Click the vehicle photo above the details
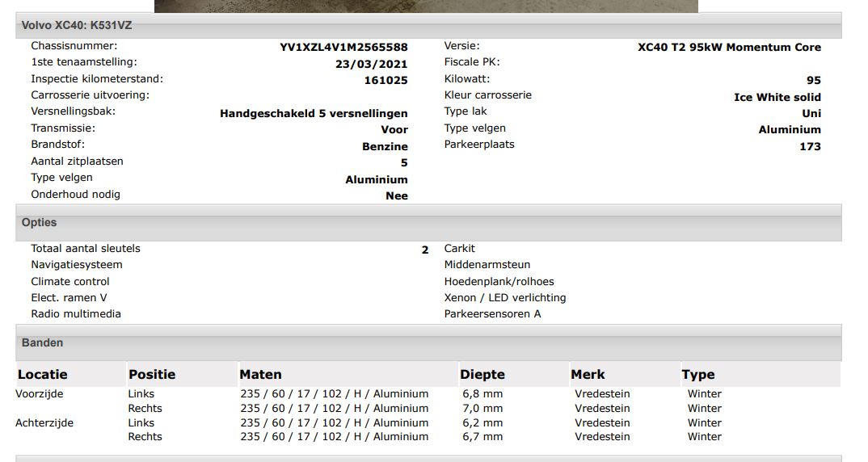Image resolution: width=868 pixels, height=462 pixels. click(426, 6)
